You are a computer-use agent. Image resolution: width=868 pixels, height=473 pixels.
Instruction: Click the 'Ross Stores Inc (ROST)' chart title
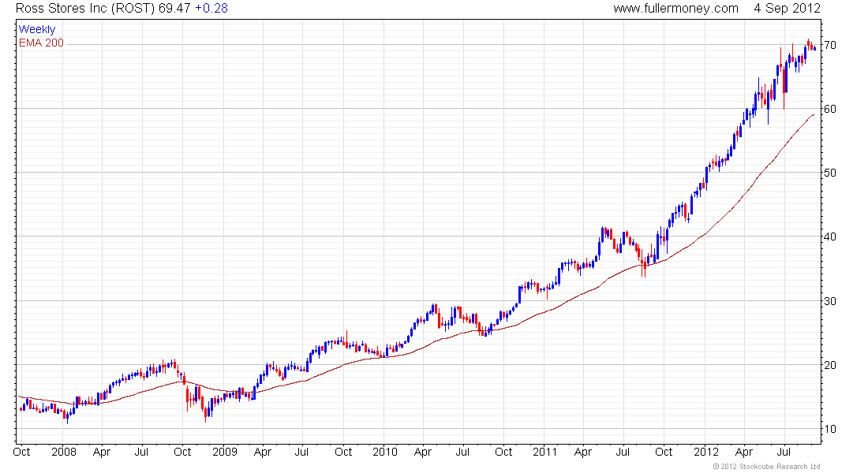pyautogui.click(x=85, y=9)
